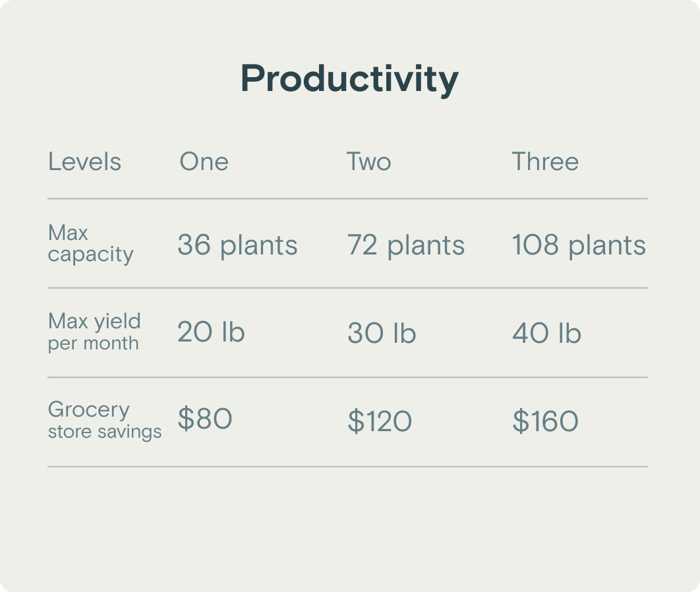Select the 20 lb yield cell
This screenshot has height=592, width=700.
[211, 333]
